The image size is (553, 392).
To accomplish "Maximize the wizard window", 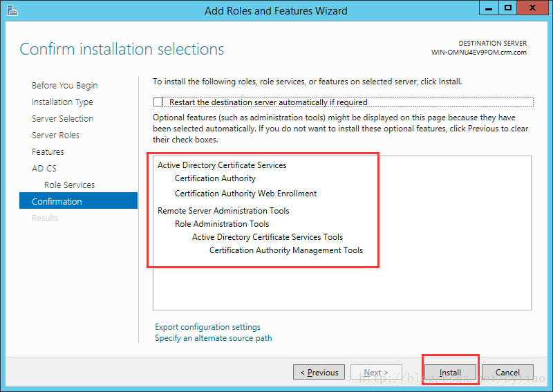I will [508, 8].
